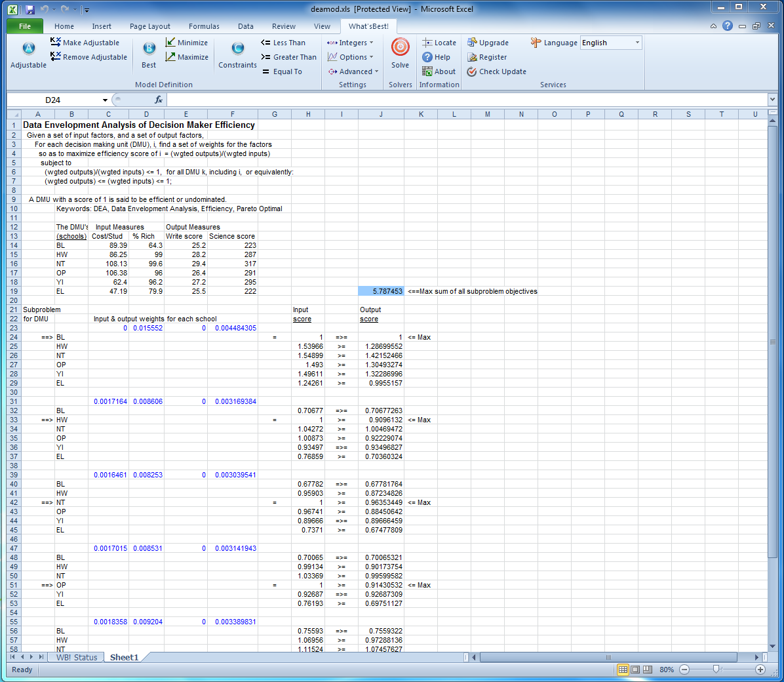Viewport: 784px width, 682px height.
Task: Open the Locate tool
Action: (439, 43)
